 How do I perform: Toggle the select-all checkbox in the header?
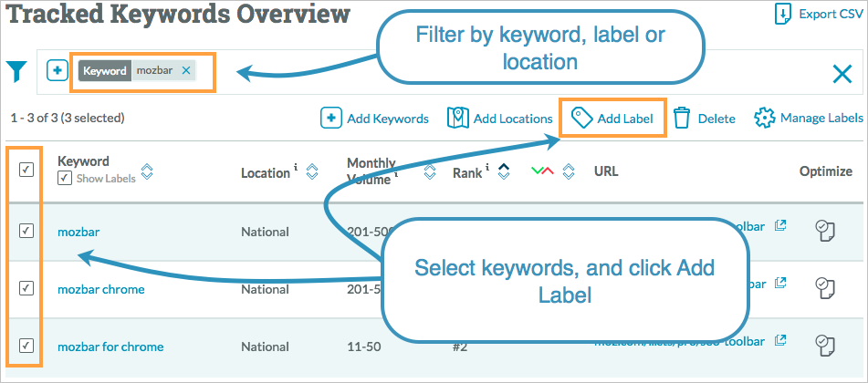tap(26, 171)
